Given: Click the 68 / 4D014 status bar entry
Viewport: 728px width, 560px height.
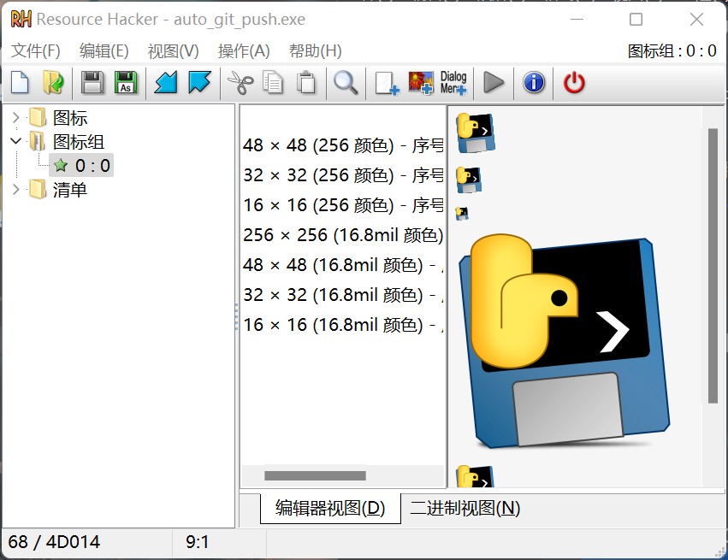Looking at the screenshot, I should coord(54,542).
